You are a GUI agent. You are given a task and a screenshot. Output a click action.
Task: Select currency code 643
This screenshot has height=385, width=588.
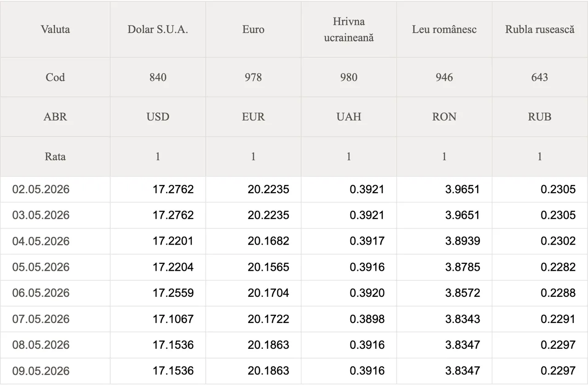(540, 77)
